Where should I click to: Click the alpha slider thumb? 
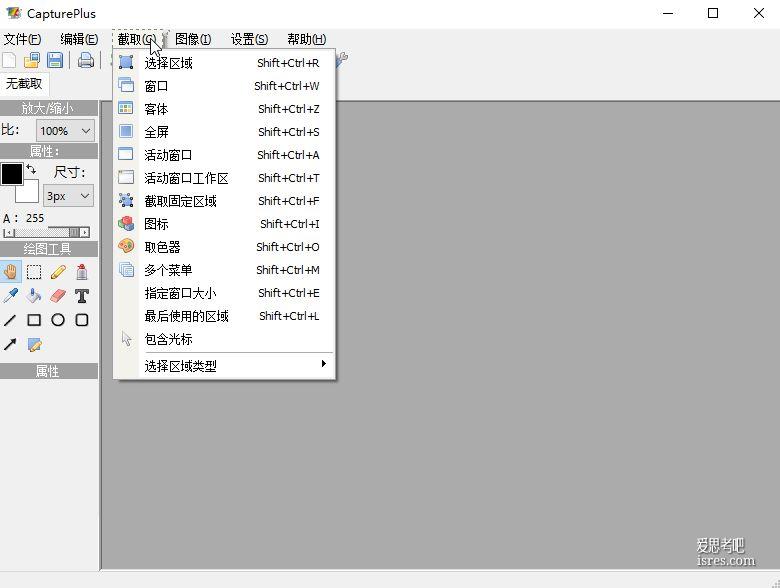pyautogui.click(x=74, y=232)
